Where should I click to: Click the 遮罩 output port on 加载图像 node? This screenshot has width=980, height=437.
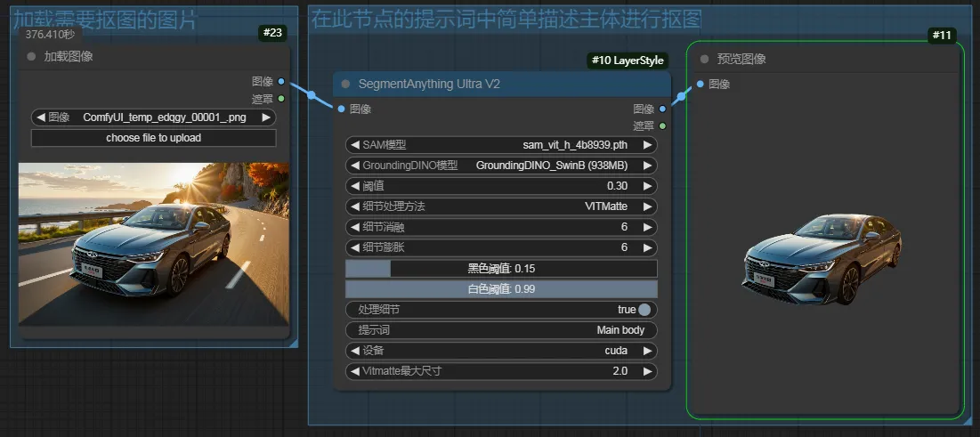(281, 99)
